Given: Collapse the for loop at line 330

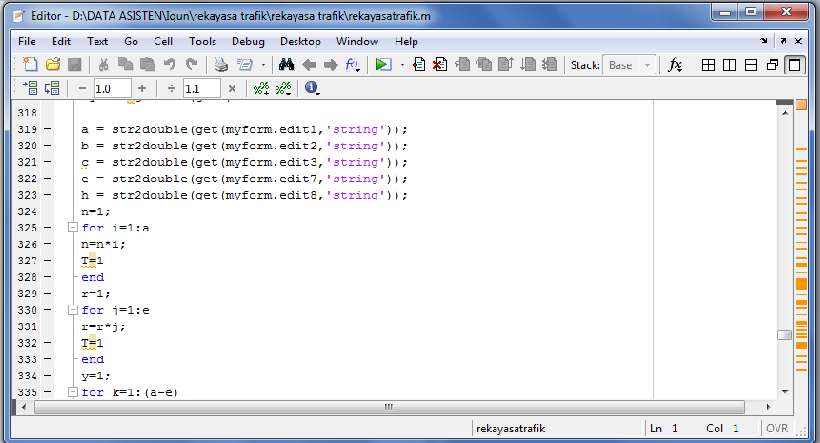Looking at the screenshot, I should point(70,310).
